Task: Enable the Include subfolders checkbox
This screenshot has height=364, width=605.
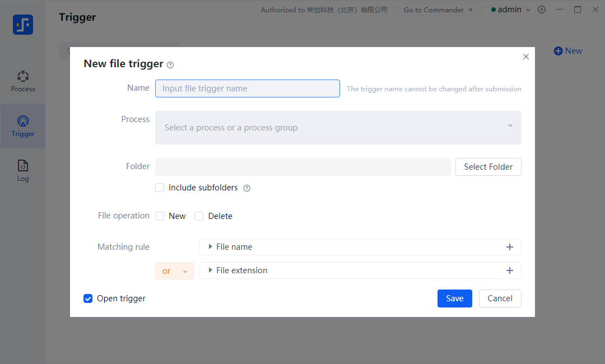Action: click(x=160, y=188)
